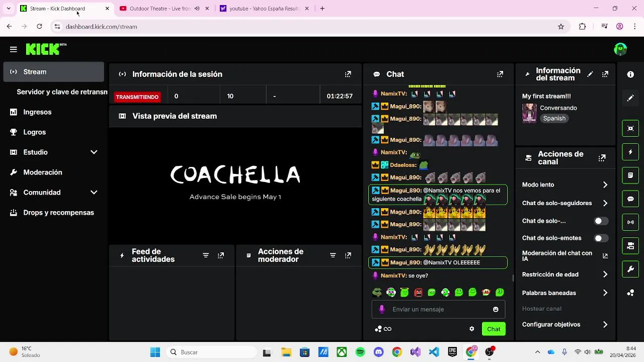This screenshot has height=362, width=644.
Task: Toggle the wrench stream info widget icon
Action: coord(630,269)
